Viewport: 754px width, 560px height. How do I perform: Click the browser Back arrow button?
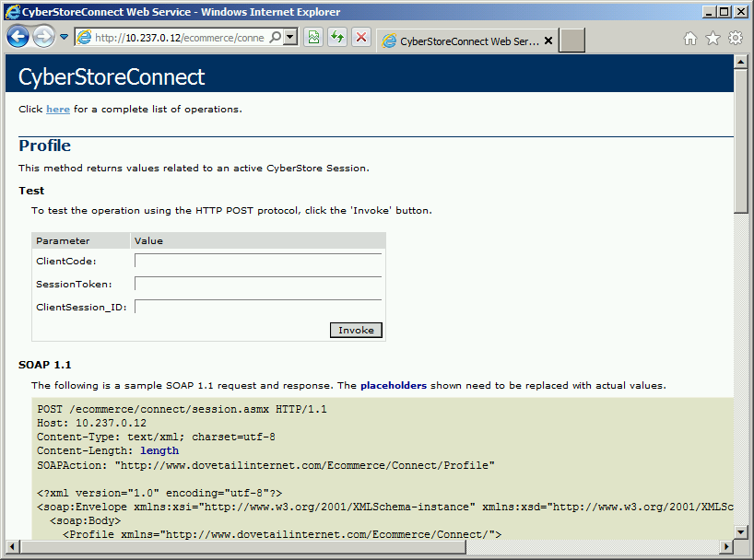[x=18, y=38]
